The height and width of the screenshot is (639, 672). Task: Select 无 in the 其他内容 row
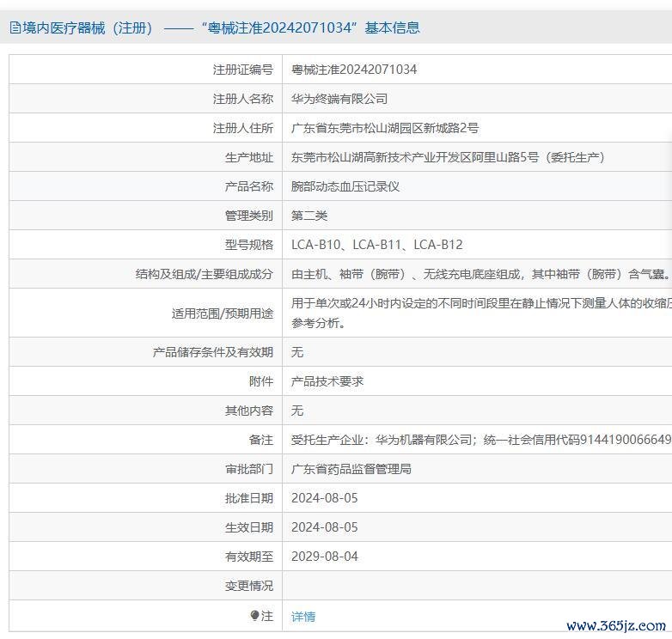pos(297,411)
